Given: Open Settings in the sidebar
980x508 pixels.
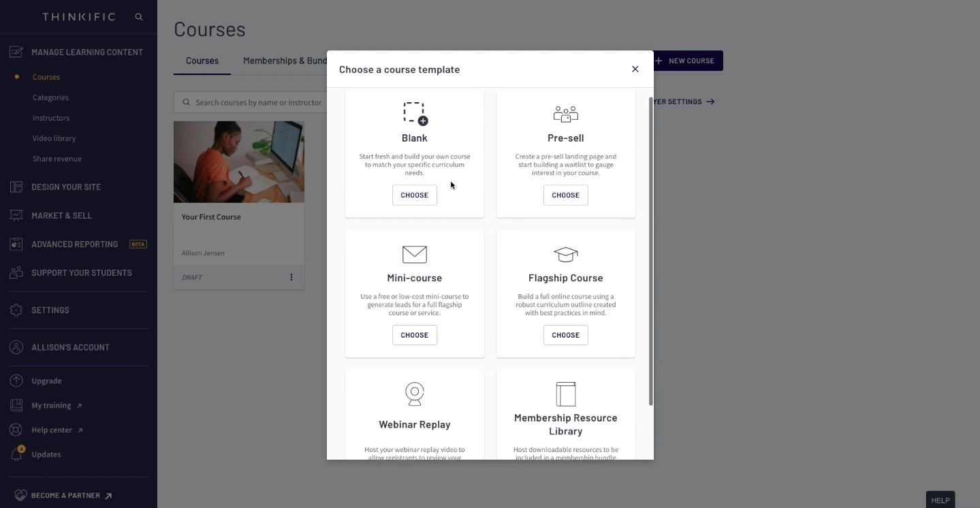Looking at the screenshot, I should click(x=50, y=310).
